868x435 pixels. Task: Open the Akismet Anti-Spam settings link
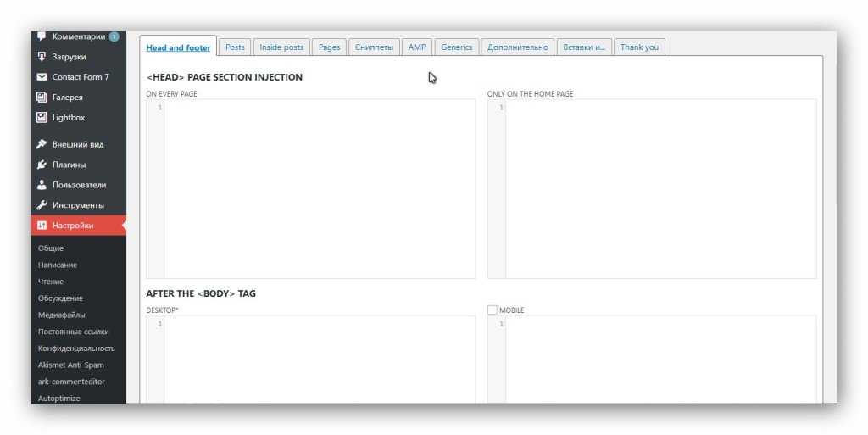pyautogui.click(x=71, y=365)
